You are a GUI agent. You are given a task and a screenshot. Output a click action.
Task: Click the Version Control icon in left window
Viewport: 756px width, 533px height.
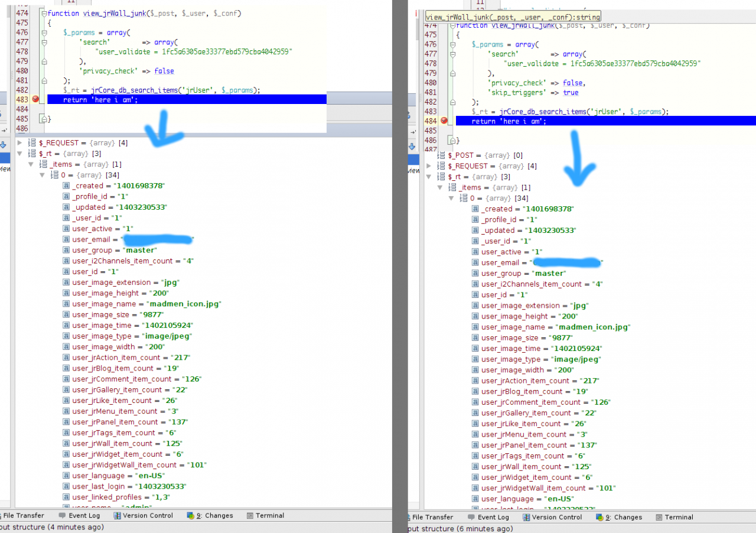[x=118, y=515]
